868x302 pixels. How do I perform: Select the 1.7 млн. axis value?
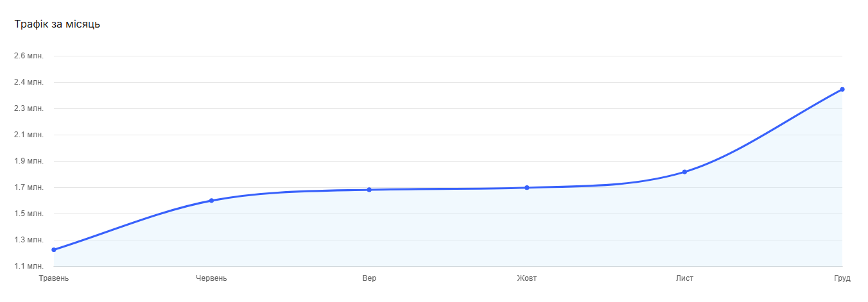(28, 187)
